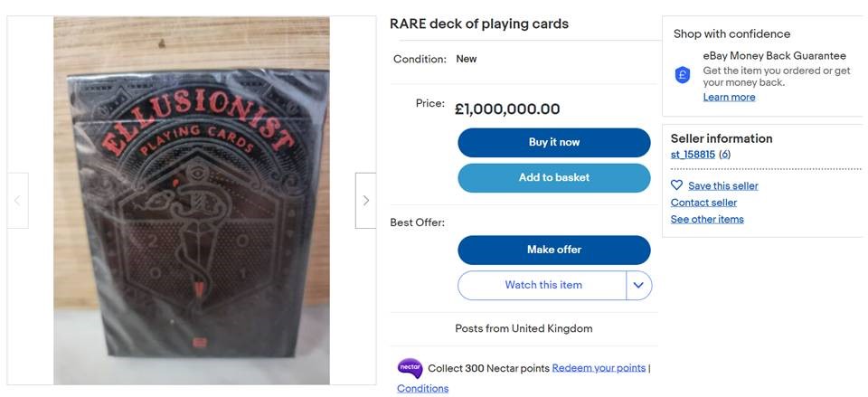868x397 pixels.
Task: View the seller's feedback score (6)
Action: [x=724, y=155]
